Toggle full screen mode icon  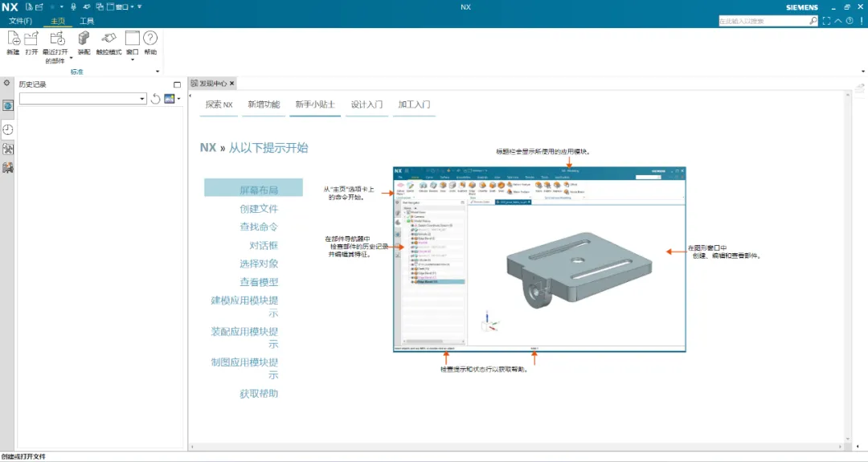tap(826, 21)
